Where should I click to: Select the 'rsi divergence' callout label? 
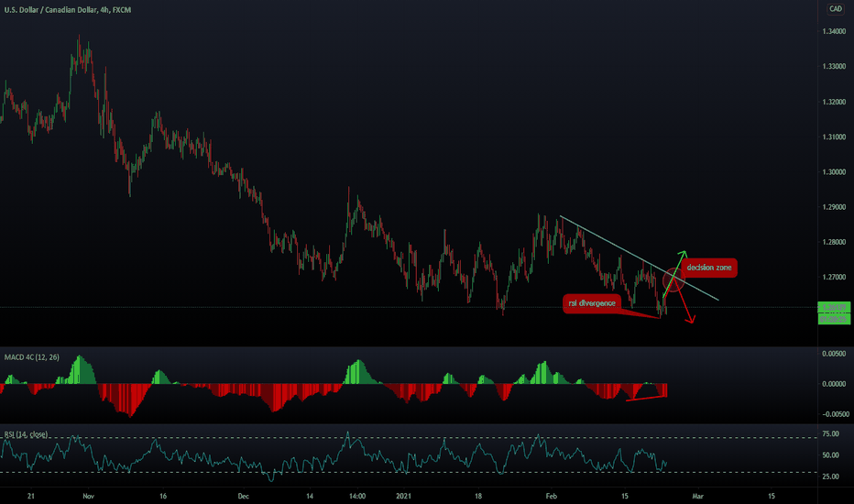pos(592,303)
